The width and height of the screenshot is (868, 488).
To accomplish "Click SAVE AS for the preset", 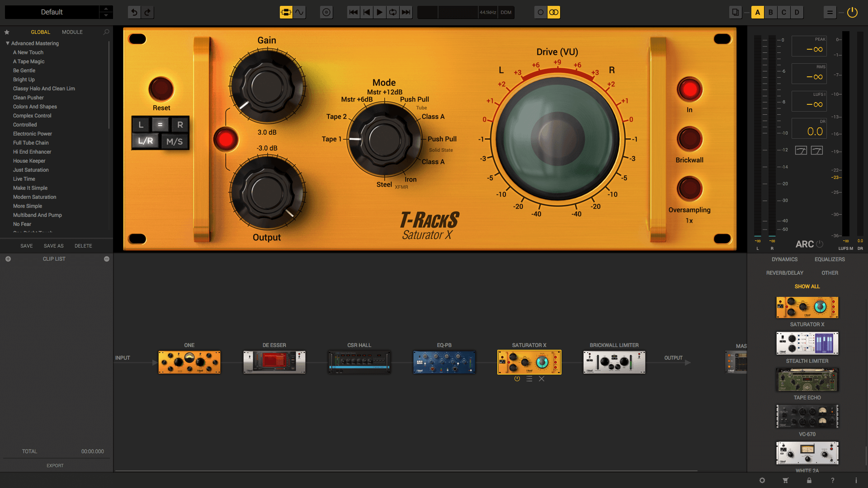I will pos(54,246).
